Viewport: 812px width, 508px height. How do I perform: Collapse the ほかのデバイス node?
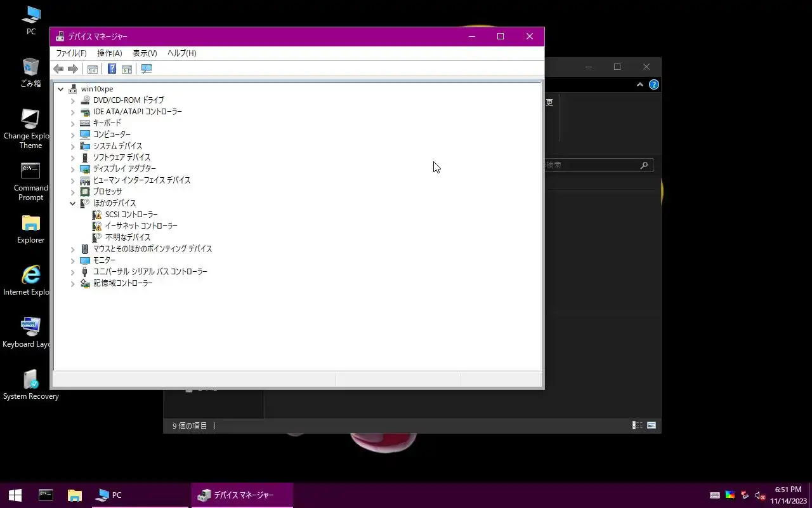click(72, 203)
